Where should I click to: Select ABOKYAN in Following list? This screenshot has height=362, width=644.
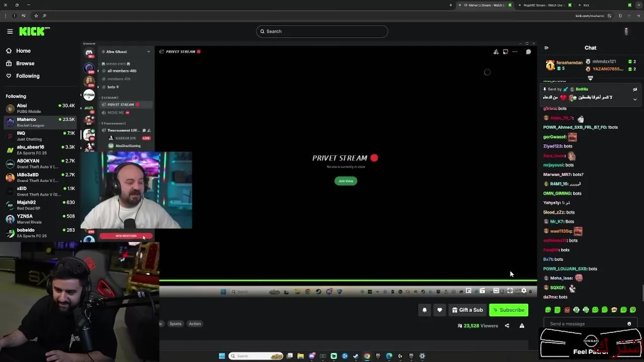tap(40, 164)
